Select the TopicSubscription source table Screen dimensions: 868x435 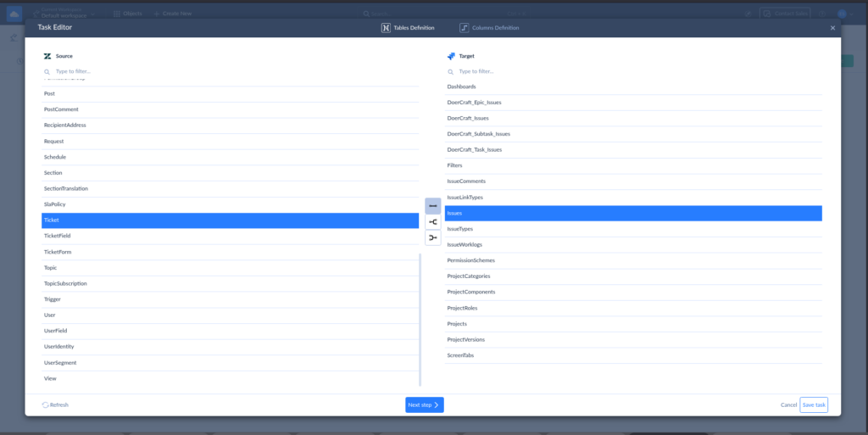231,284
